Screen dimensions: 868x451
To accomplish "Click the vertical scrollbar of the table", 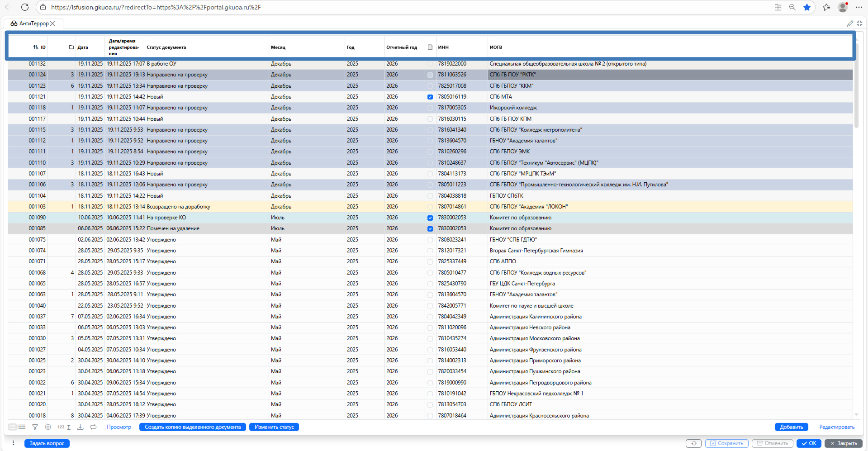I will pyautogui.click(x=856, y=90).
